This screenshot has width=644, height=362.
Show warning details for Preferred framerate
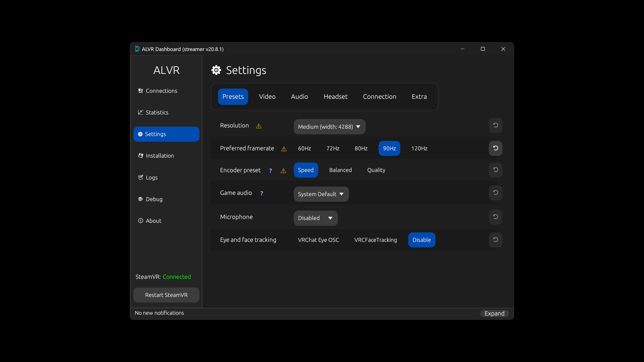coord(284,149)
